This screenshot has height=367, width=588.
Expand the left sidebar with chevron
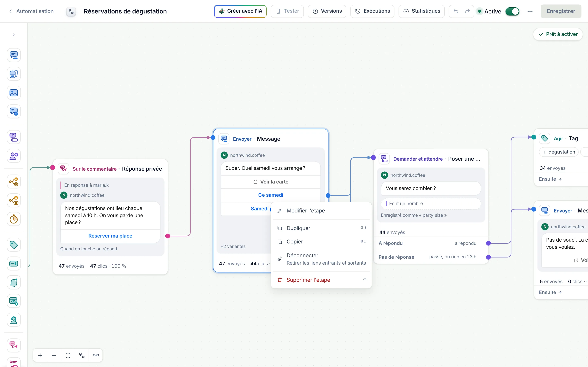pos(14,35)
